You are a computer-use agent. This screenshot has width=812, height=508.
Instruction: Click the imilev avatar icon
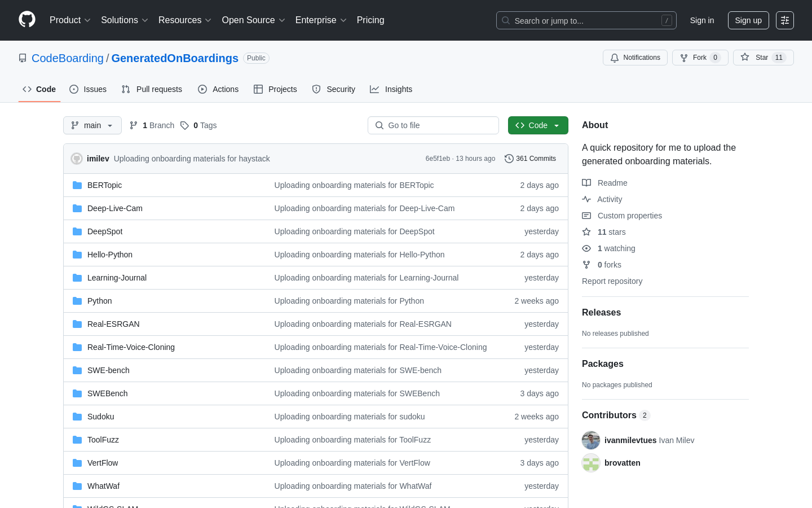pyautogui.click(x=77, y=159)
